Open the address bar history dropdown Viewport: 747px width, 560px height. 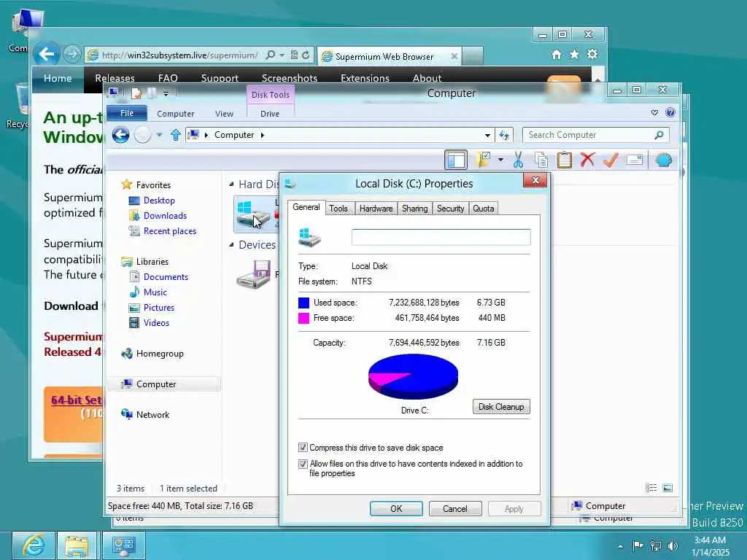[487, 135]
